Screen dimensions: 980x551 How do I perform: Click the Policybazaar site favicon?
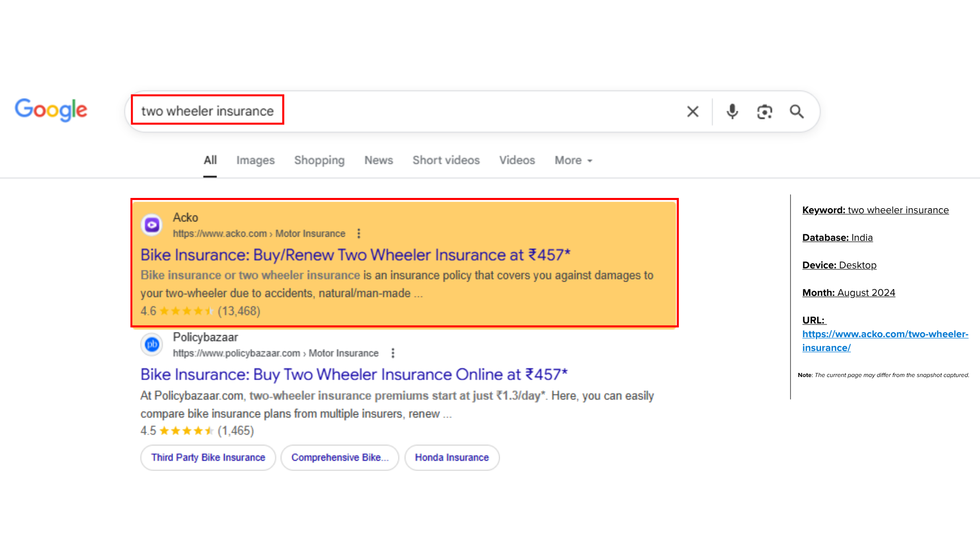(x=152, y=344)
